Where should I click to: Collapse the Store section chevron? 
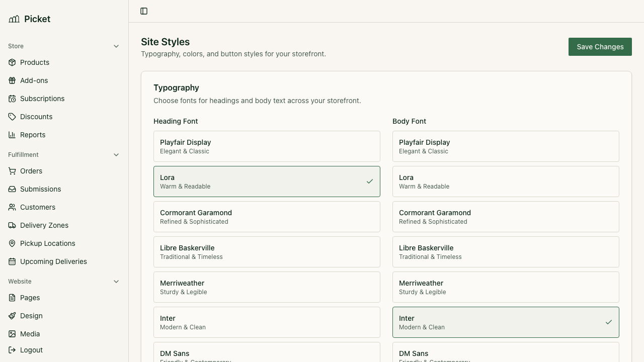point(116,46)
